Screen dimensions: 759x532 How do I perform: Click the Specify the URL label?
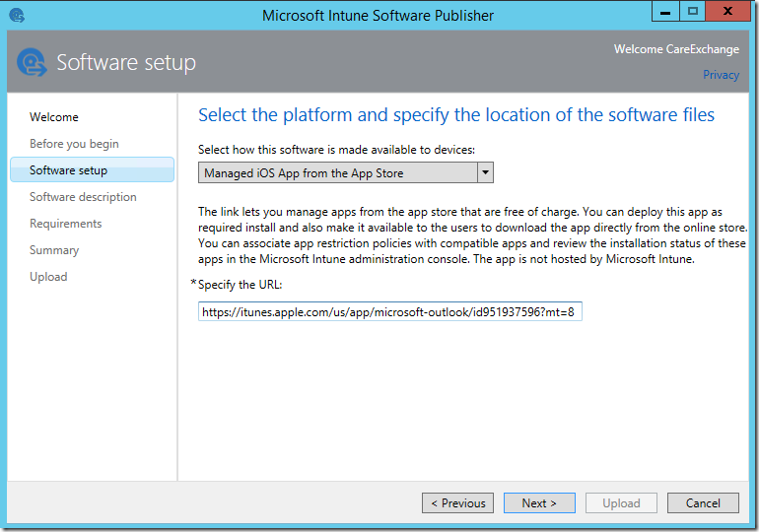[240, 285]
